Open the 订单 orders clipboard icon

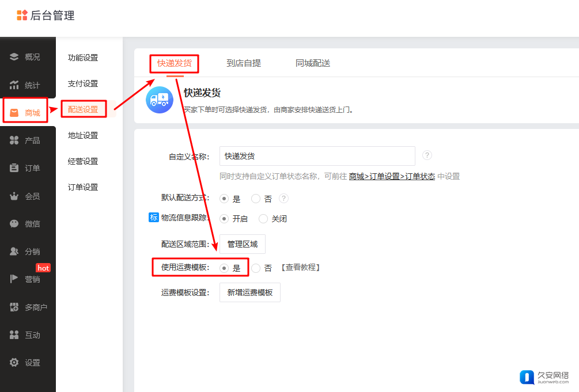pos(14,168)
